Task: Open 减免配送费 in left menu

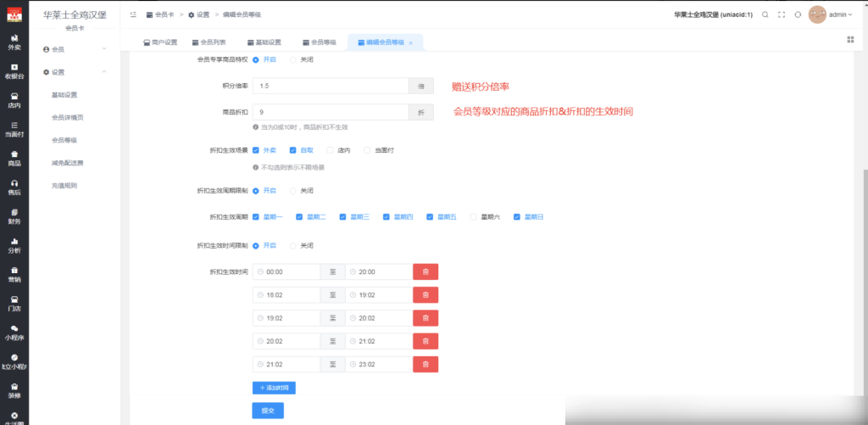Action: [x=67, y=163]
